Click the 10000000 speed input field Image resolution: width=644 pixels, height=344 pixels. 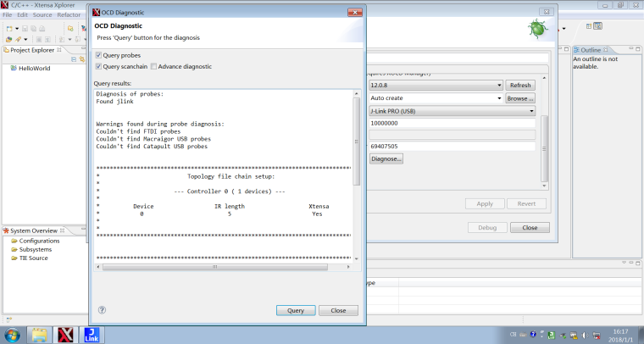click(x=452, y=123)
